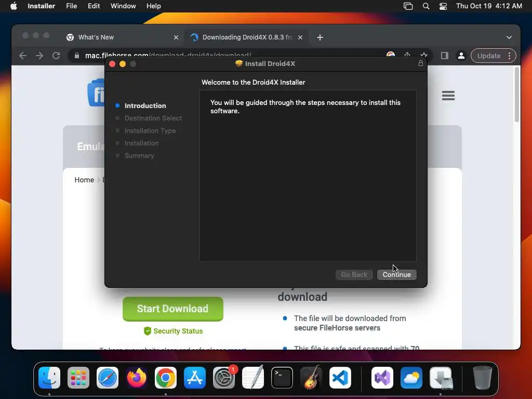The height and width of the screenshot is (399, 532).
Task: Toggle the Chrome side panel
Action: click(x=445, y=56)
